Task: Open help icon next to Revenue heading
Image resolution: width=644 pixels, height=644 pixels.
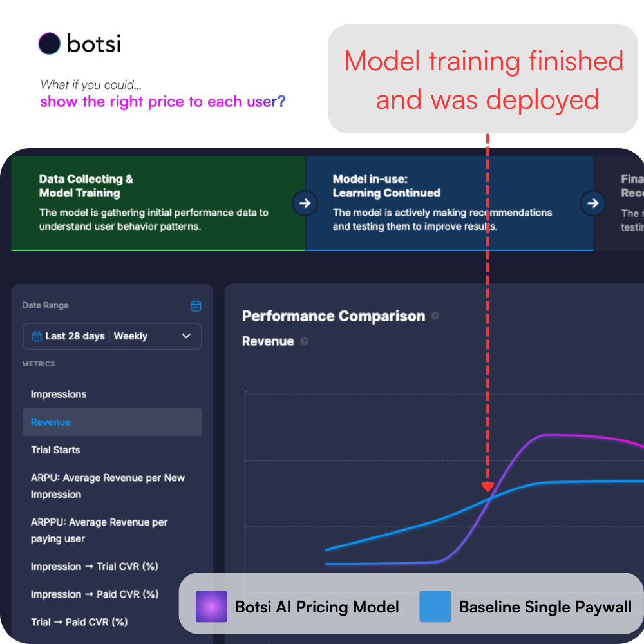Action: (x=305, y=341)
